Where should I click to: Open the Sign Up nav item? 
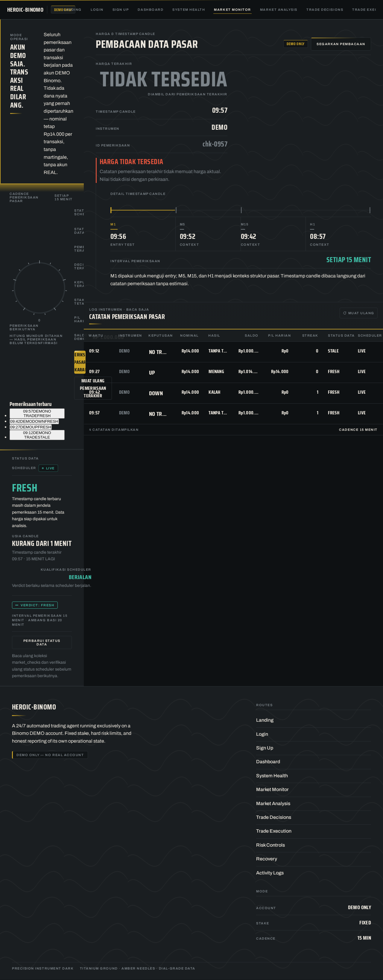(x=120, y=10)
